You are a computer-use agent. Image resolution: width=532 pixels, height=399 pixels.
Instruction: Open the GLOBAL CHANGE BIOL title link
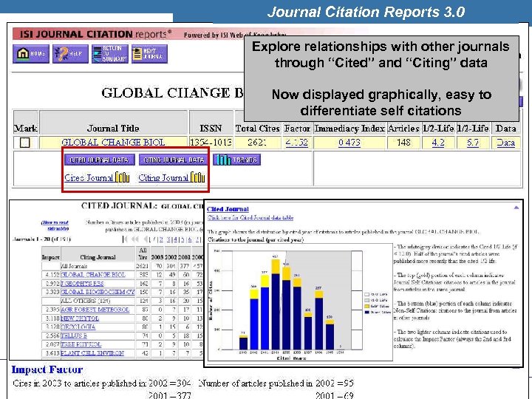(113, 142)
